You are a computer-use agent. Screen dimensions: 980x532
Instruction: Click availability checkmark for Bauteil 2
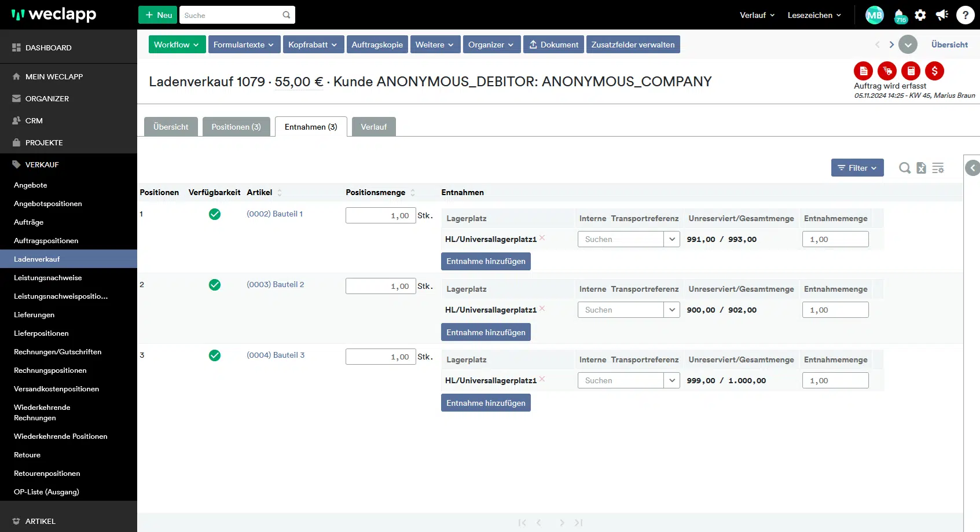tap(214, 285)
